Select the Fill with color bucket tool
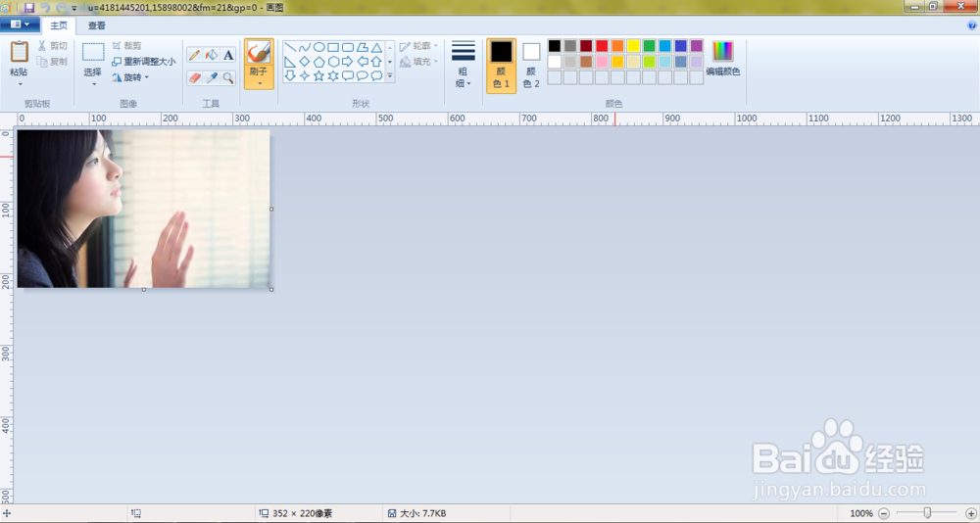Screen dimensions: 980x523 pos(212,55)
